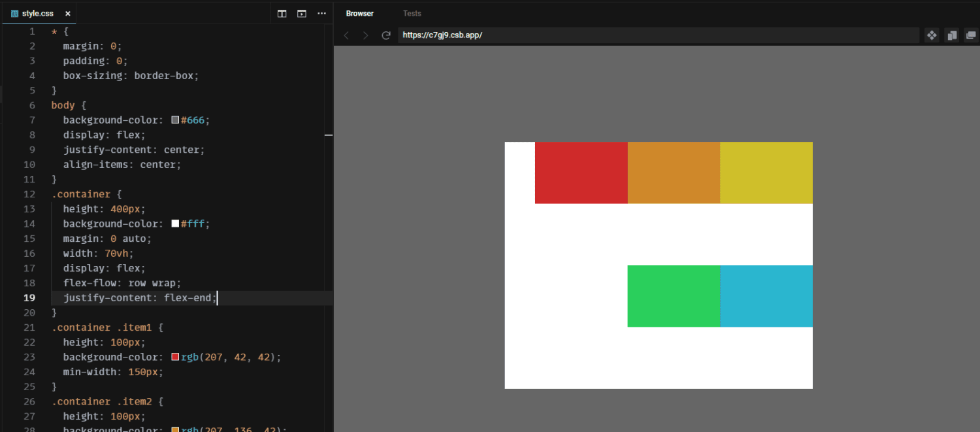This screenshot has height=432, width=980.
Task: Click the preview panel toggle icon
Action: click(x=302, y=13)
